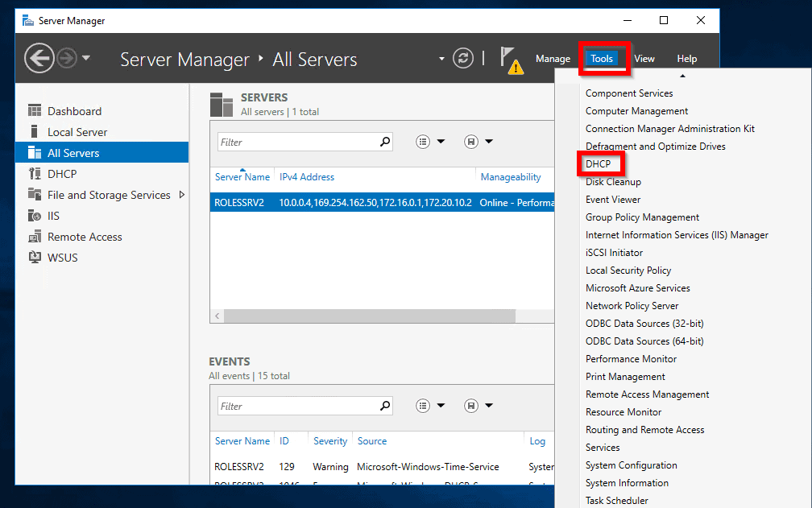This screenshot has height=508, width=812.
Task: Select the ROLESSRV2 server row
Action: (382, 202)
